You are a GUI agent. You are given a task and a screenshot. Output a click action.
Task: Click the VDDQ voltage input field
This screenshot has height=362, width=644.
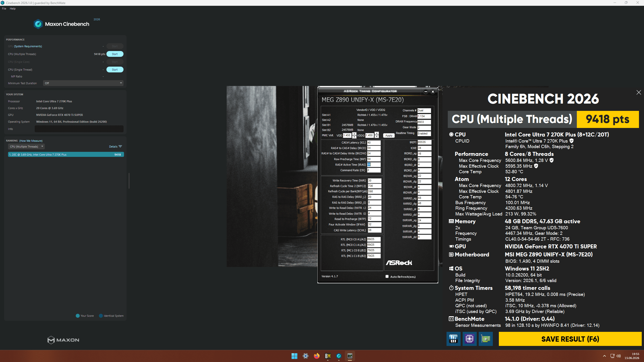[370, 135]
